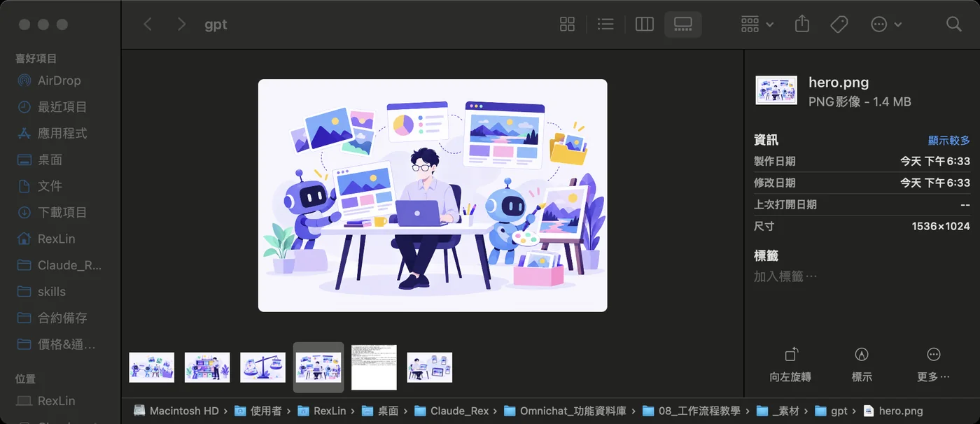The width and height of the screenshot is (980, 424).
Task: Click 標示 markup button
Action: [x=862, y=365]
